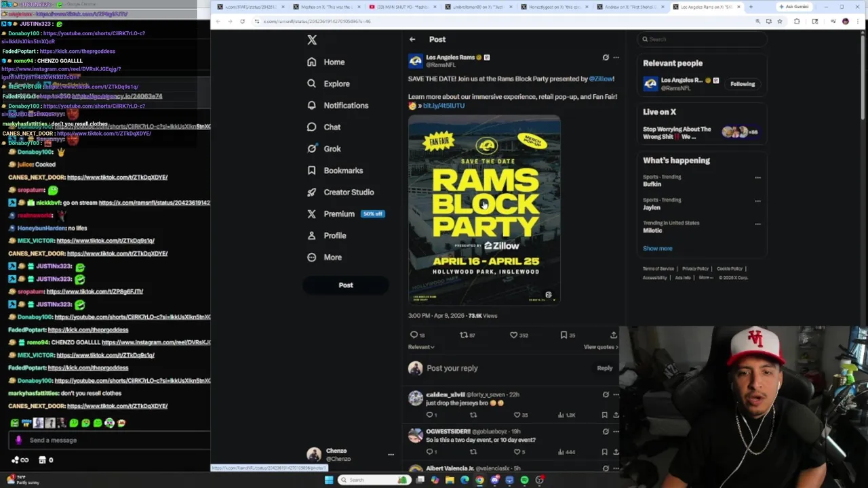The width and height of the screenshot is (868, 488).
Task: Reply to the Rams post (18 comments)
Action: tap(417, 335)
